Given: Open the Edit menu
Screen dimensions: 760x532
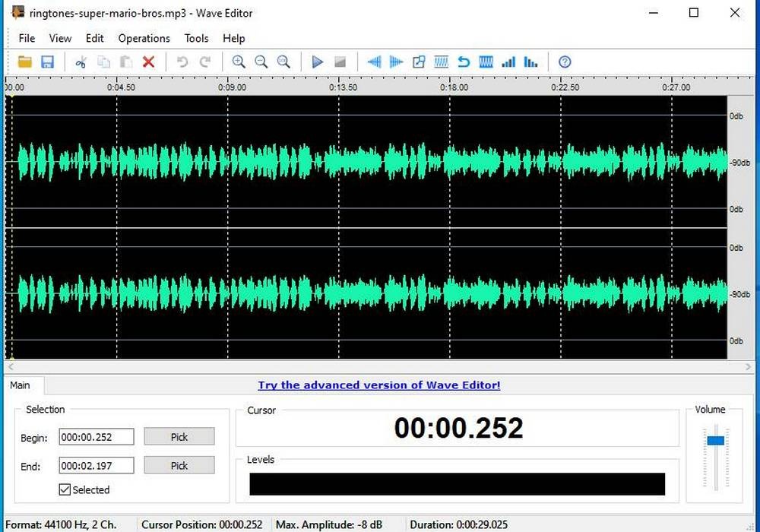Looking at the screenshot, I should pos(94,38).
